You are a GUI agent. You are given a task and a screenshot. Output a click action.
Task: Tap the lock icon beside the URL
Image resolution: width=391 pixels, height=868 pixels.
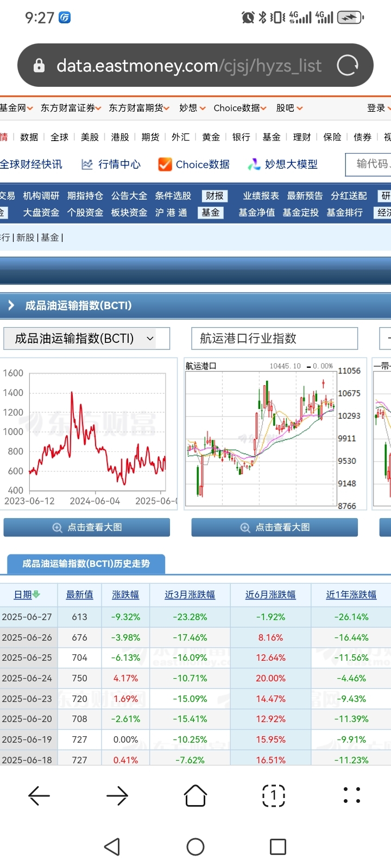(x=39, y=66)
